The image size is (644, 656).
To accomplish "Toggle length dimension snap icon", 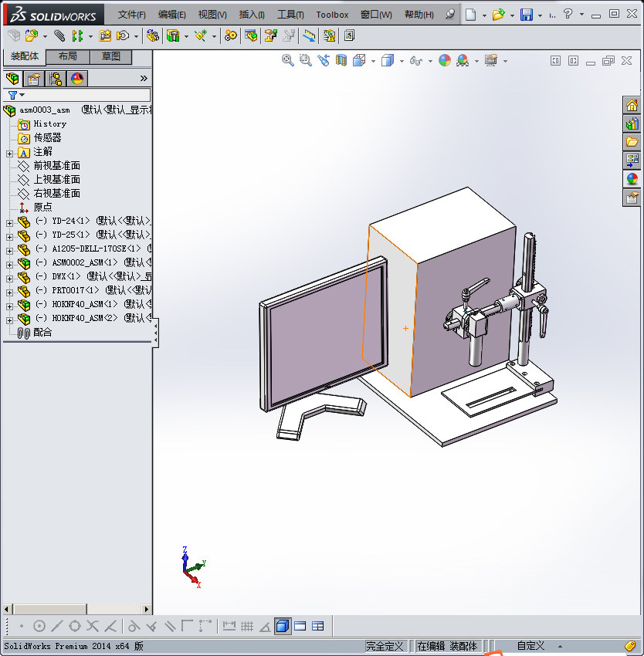I will 229,626.
